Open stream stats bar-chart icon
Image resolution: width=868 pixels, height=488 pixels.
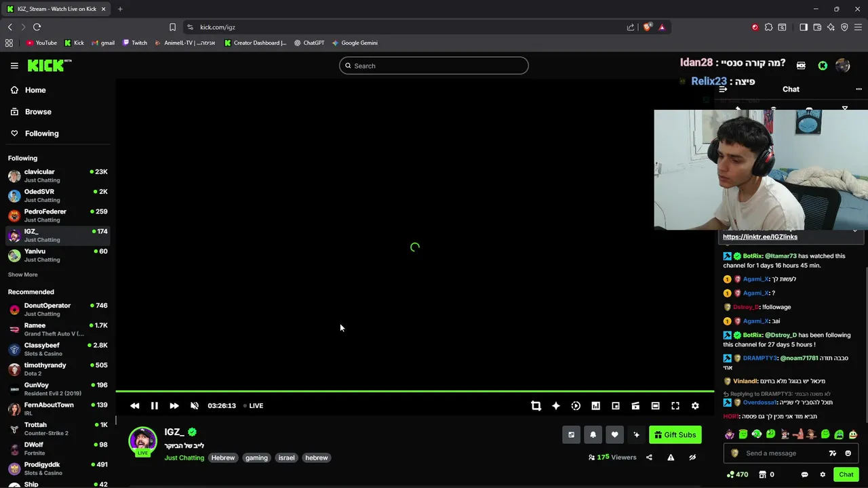(x=595, y=405)
